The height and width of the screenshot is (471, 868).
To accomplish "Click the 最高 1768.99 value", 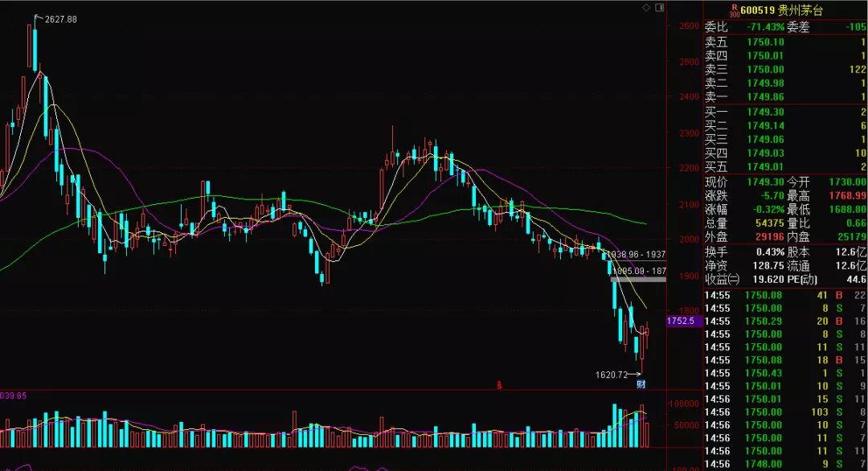I will point(848,195).
